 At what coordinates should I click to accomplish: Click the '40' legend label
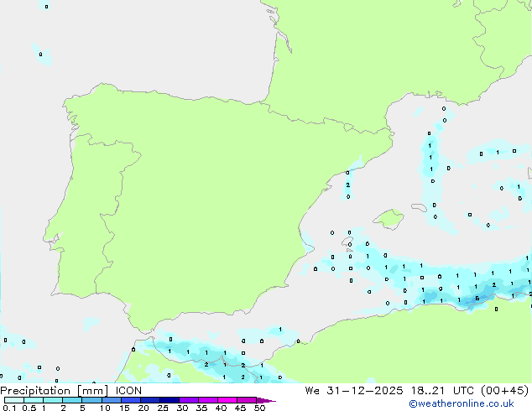[x=221, y=408]
